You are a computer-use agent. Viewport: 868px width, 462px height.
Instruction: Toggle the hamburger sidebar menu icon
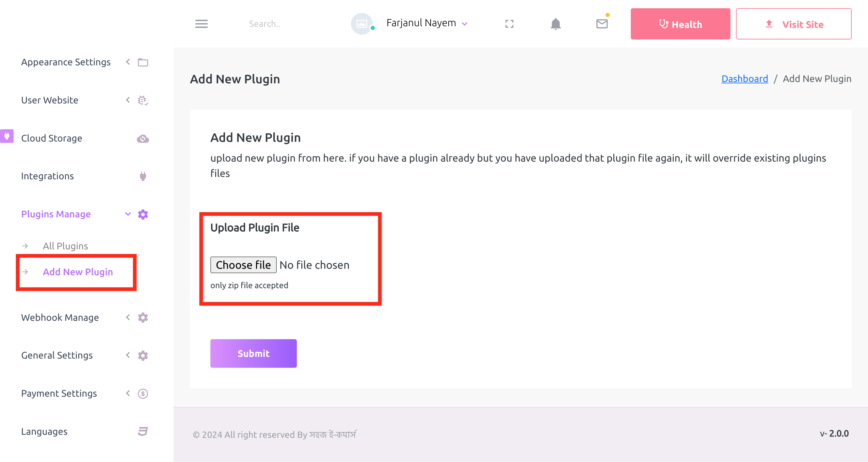[201, 24]
